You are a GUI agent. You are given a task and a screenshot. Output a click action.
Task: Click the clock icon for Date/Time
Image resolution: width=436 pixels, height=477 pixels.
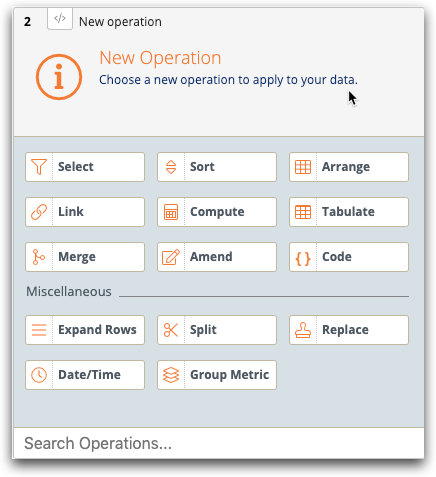(x=39, y=375)
